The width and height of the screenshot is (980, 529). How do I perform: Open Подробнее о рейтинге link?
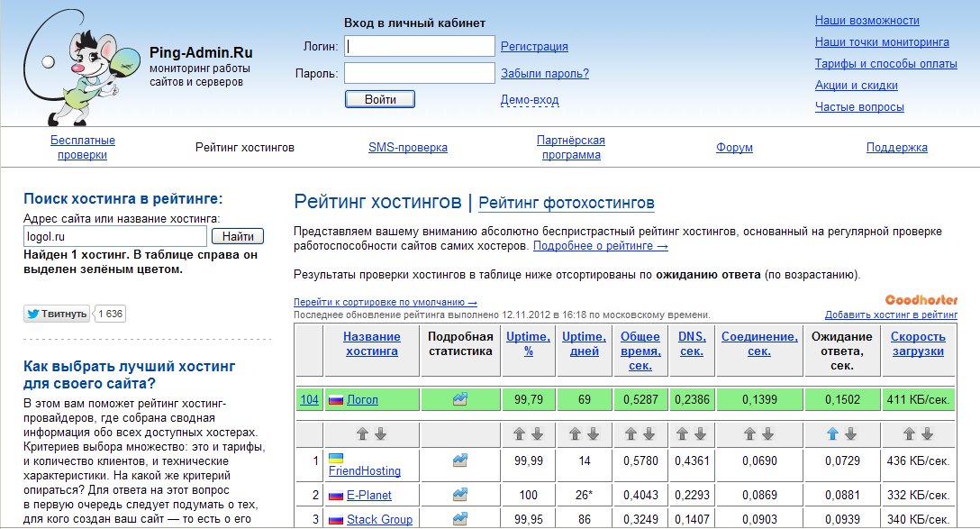(600, 246)
